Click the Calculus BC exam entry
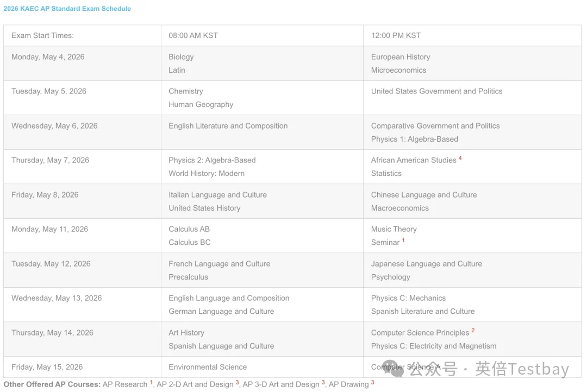 (x=190, y=242)
